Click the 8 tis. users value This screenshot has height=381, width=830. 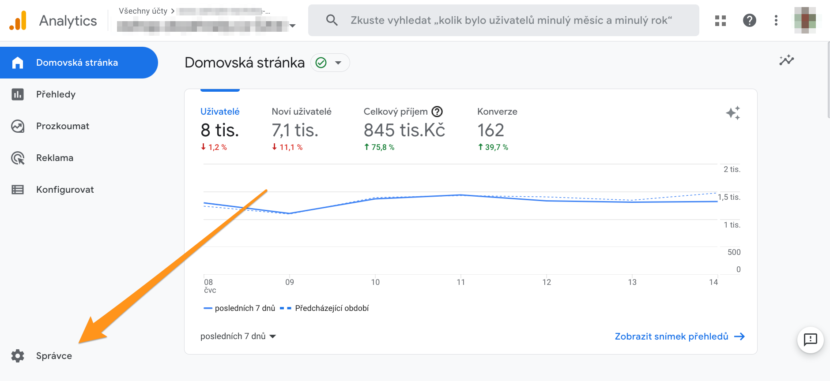pos(220,130)
